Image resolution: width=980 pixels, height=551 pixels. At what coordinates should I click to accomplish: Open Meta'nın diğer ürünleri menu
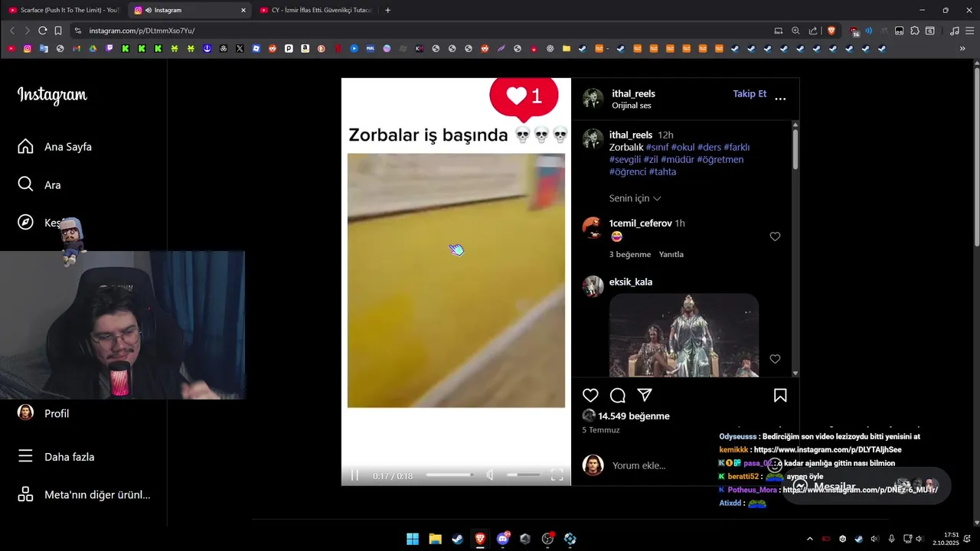[84, 494]
